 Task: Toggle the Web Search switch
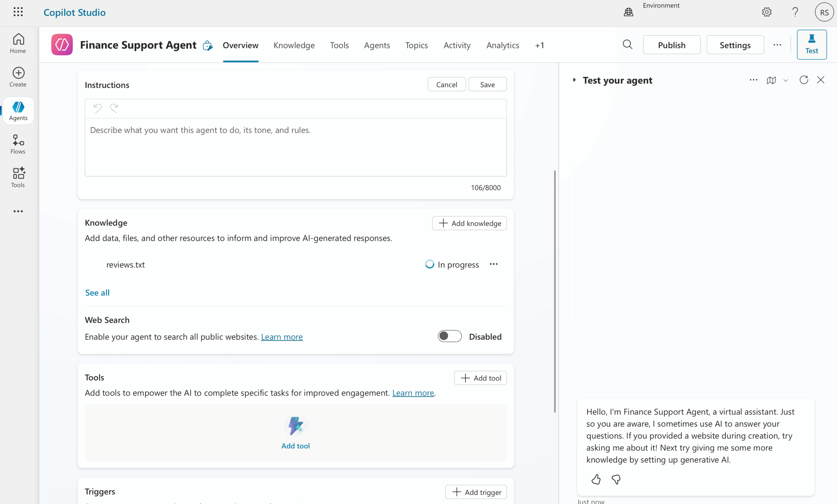coord(450,336)
